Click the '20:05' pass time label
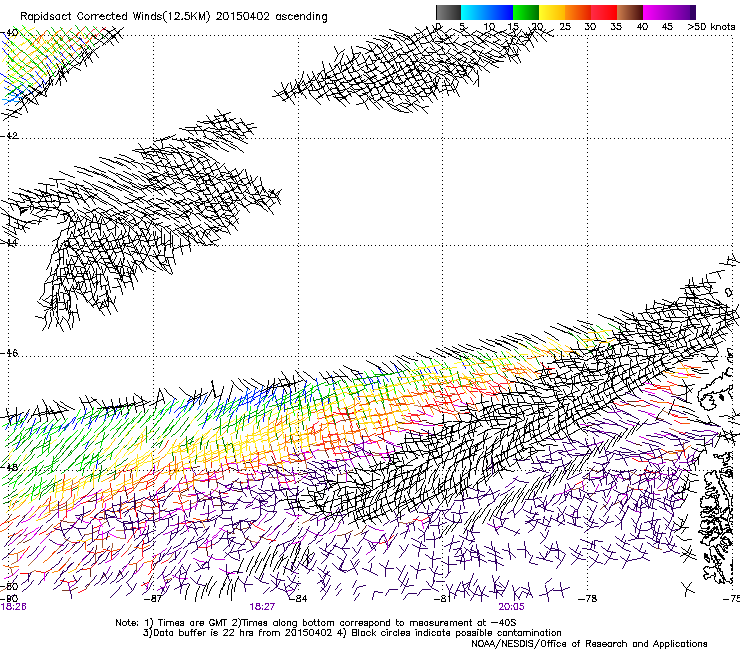 (x=512, y=607)
